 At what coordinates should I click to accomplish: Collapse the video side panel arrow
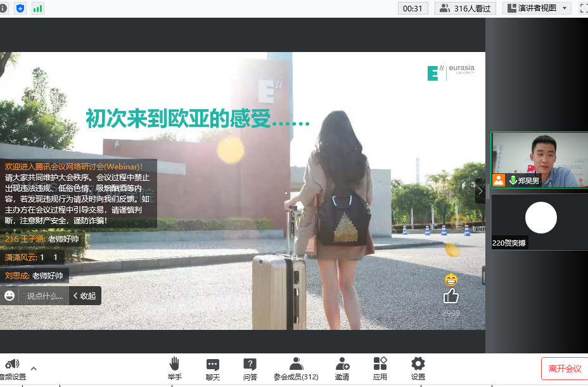click(480, 190)
